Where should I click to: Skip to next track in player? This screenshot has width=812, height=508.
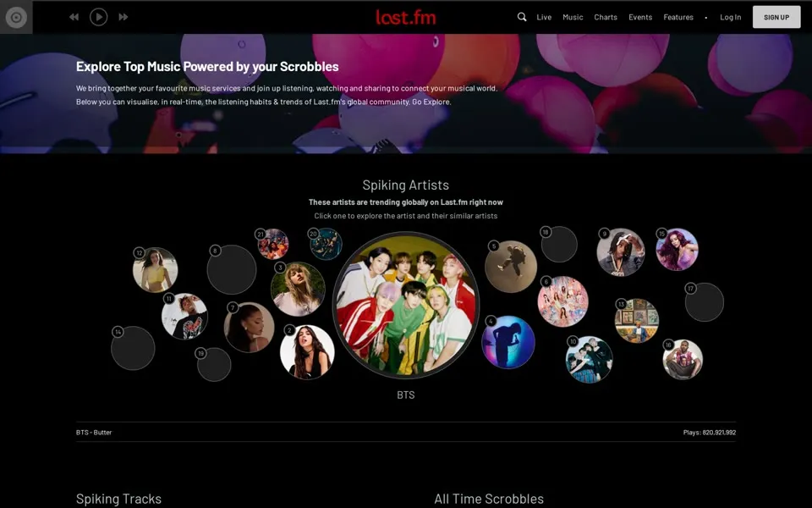point(123,17)
